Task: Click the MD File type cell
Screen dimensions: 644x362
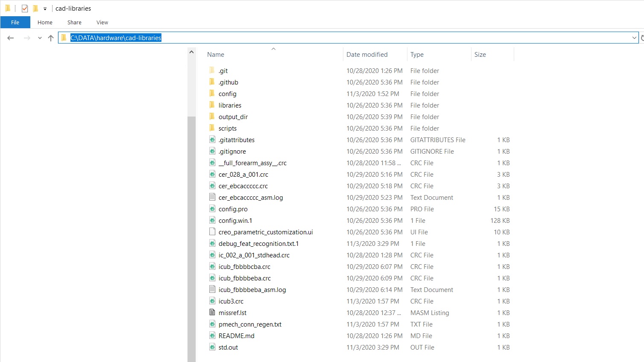Action: (x=421, y=336)
